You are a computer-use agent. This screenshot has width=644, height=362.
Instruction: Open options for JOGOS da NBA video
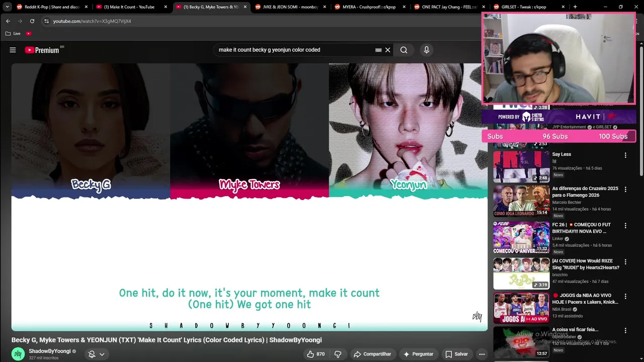click(625, 296)
